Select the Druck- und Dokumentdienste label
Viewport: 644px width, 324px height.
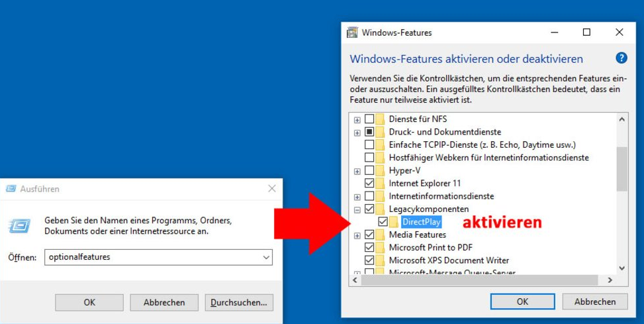click(x=445, y=132)
